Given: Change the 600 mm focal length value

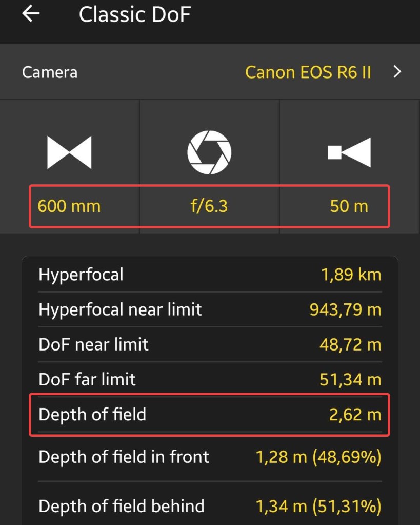Looking at the screenshot, I should [69, 206].
